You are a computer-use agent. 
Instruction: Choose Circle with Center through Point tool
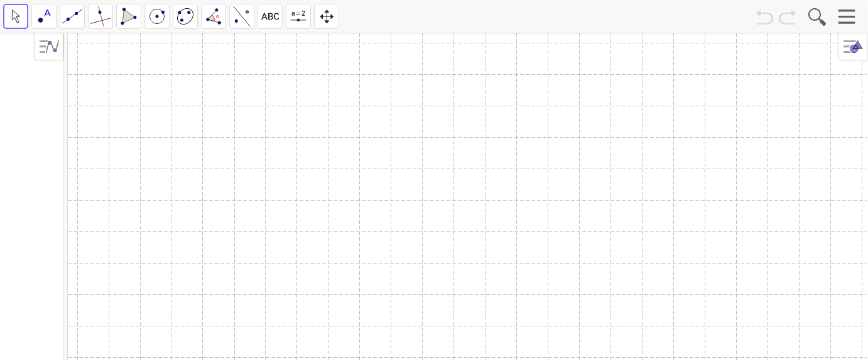[157, 16]
